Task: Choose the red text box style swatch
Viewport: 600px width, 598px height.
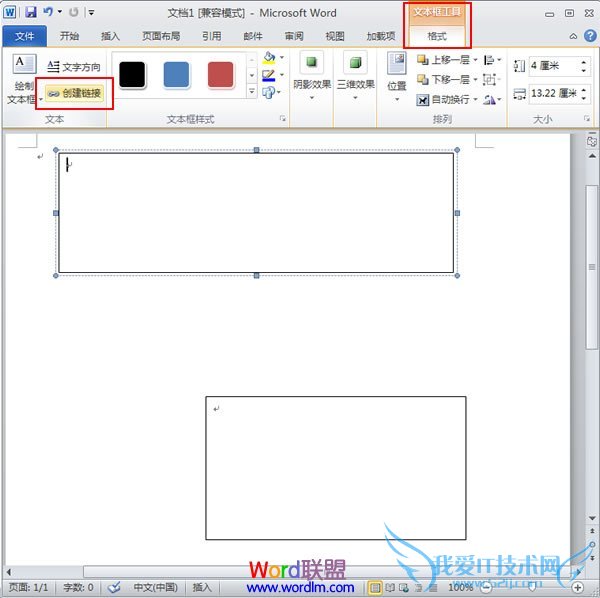Action: pyautogui.click(x=220, y=75)
